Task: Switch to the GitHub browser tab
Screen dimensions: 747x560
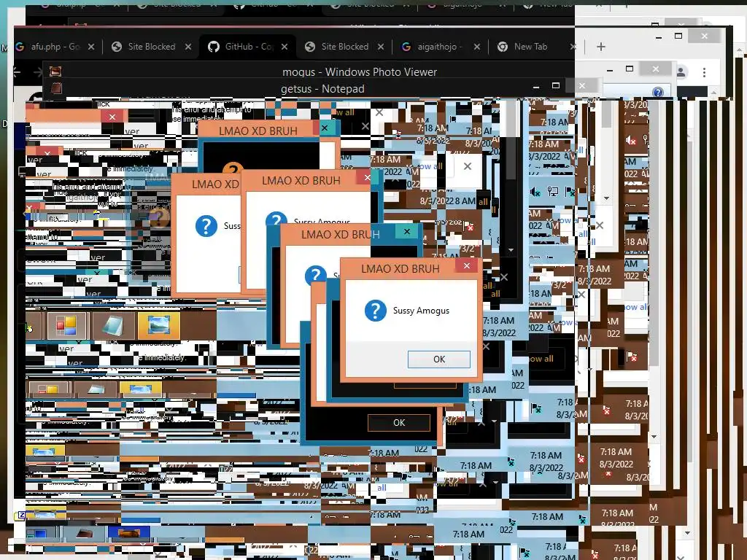Action: (247, 47)
